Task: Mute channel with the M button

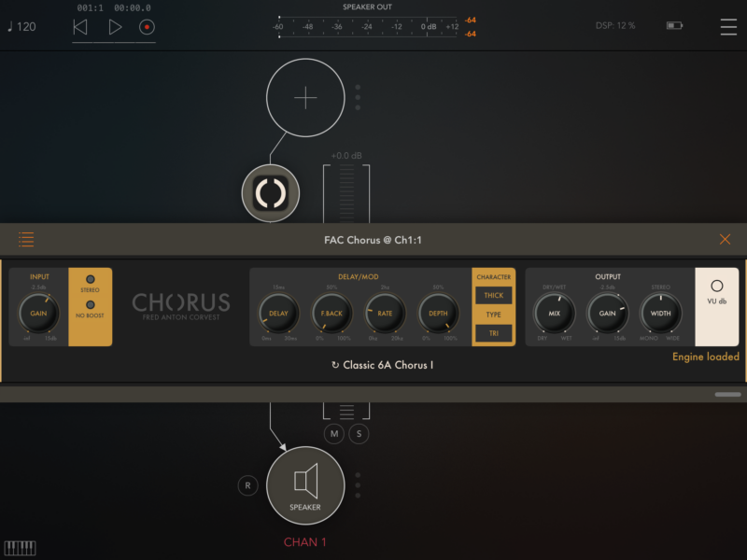Action: [x=334, y=434]
